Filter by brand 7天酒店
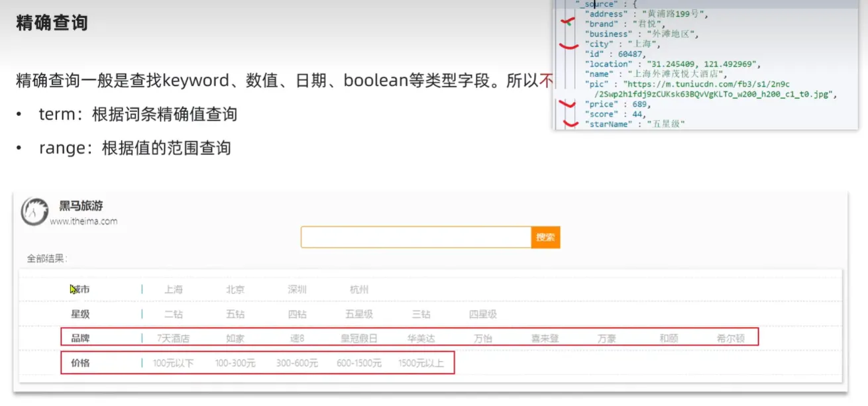The width and height of the screenshot is (868, 406). 173,338
